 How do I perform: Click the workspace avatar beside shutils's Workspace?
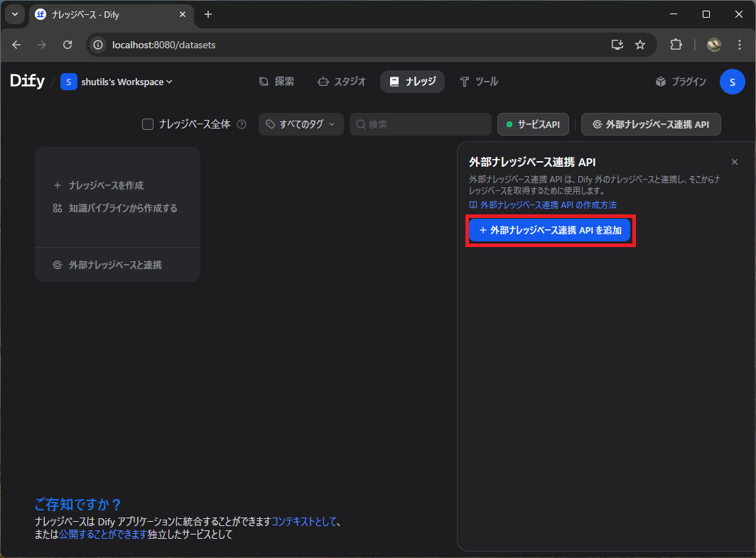(68, 81)
